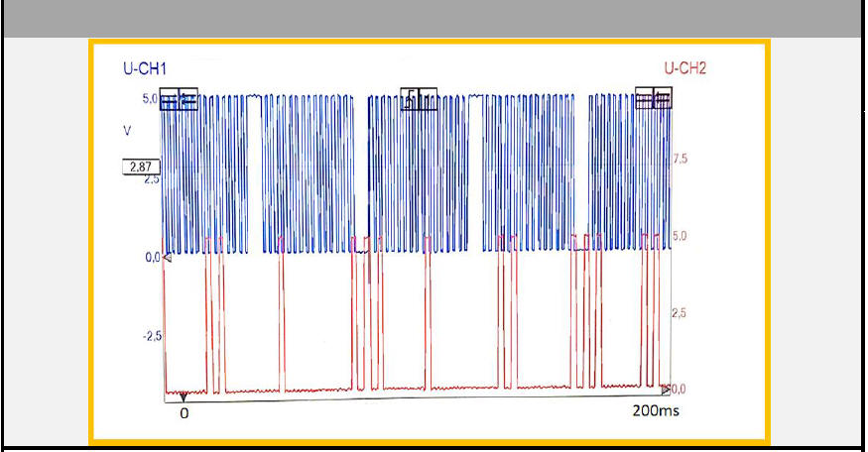Screen dimensions: 868x452
Task: Click the 0 time axis label
Action: pyautogui.click(x=184, y=413)
